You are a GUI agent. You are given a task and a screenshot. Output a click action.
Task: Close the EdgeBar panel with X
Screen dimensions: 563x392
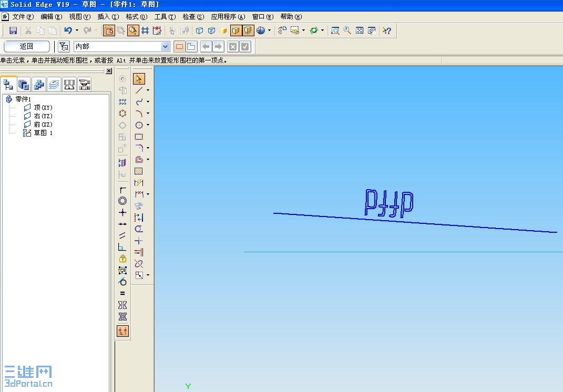coord(109,71)
